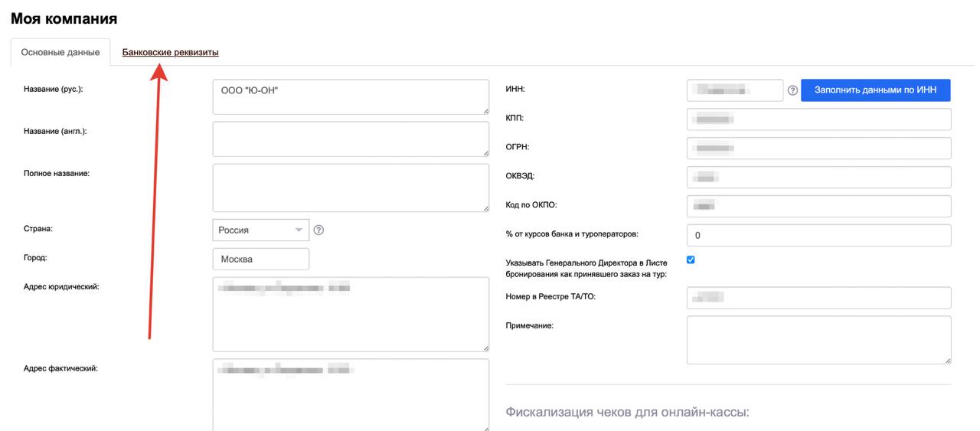This screenshot has width=980, height=431.
Task: Select the Основные данные tab
Action: [60, 52]
